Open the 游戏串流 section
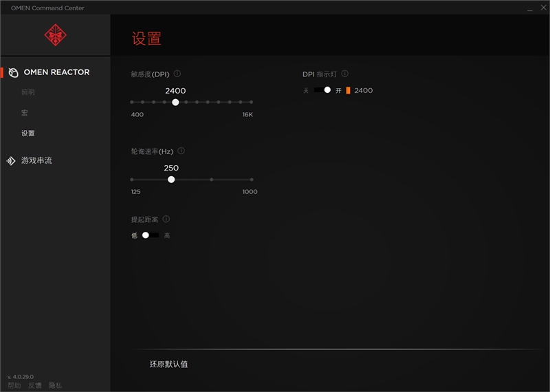 tap(36, 161)
